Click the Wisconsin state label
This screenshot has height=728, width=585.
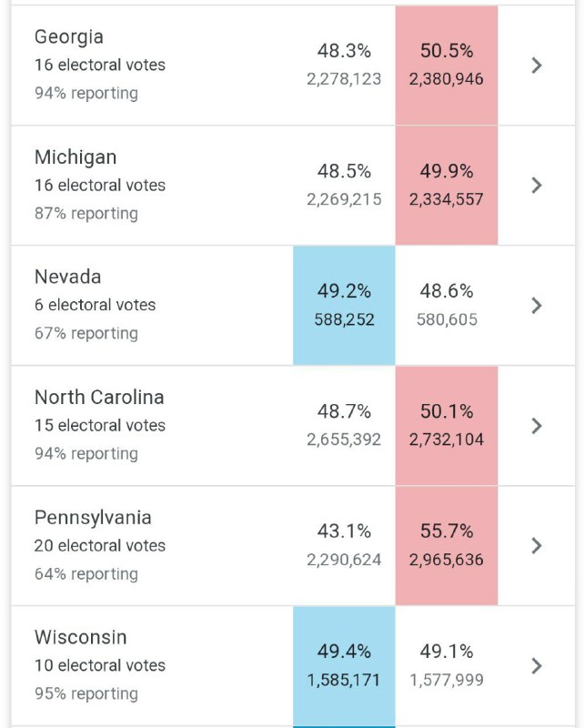81,637
